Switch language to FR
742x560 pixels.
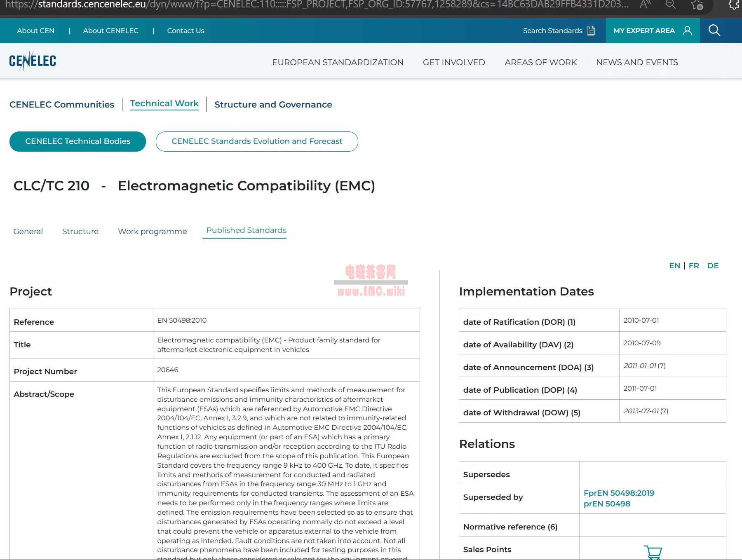click(x=694, y=266)
